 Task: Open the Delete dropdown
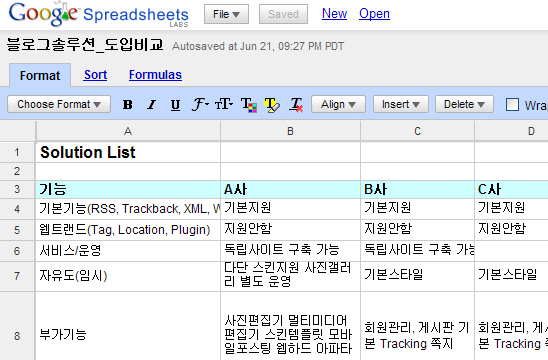[464, 104]
